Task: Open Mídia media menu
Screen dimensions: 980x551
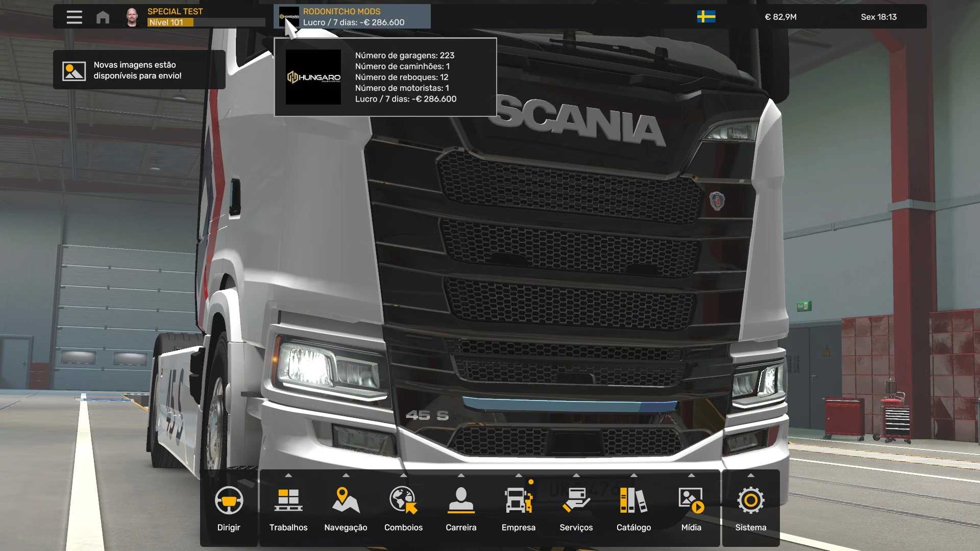Action: [x=691, y=508]
